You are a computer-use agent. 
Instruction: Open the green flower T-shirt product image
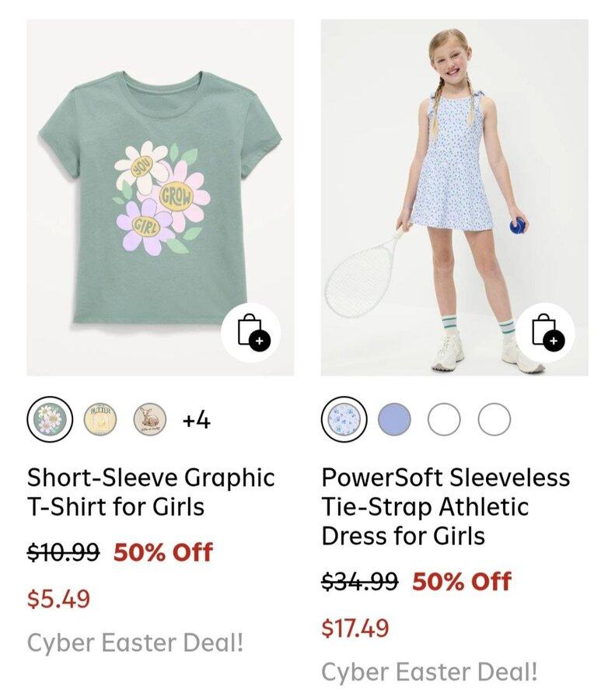tap(155, 194)
